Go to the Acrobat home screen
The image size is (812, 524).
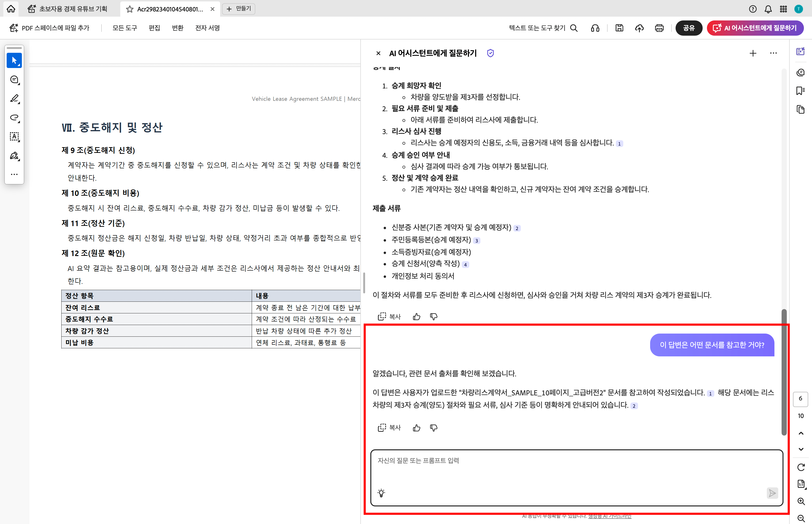[11, 9]
